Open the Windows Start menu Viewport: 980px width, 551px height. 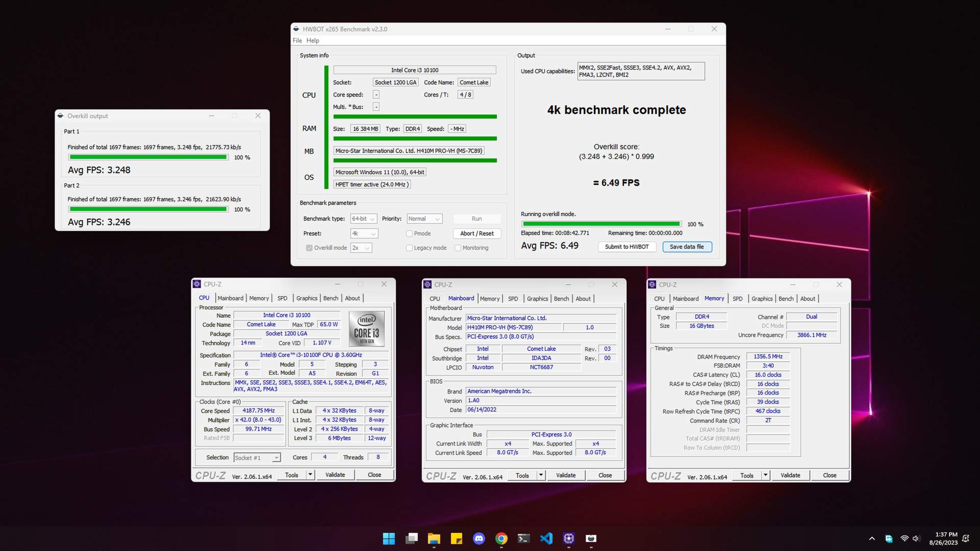click(389, 538)
